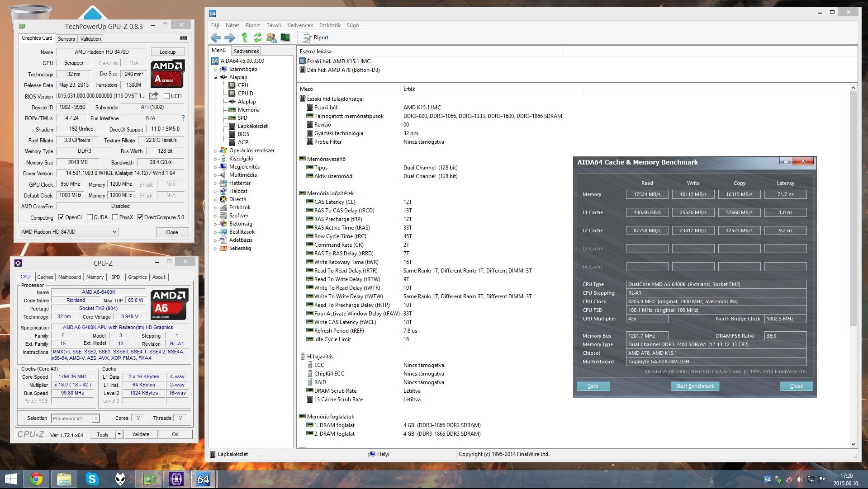Open the Bus Interface question mark help
Image resolution: width=868 pixels, height=489 pixels.
coord(183,118)
